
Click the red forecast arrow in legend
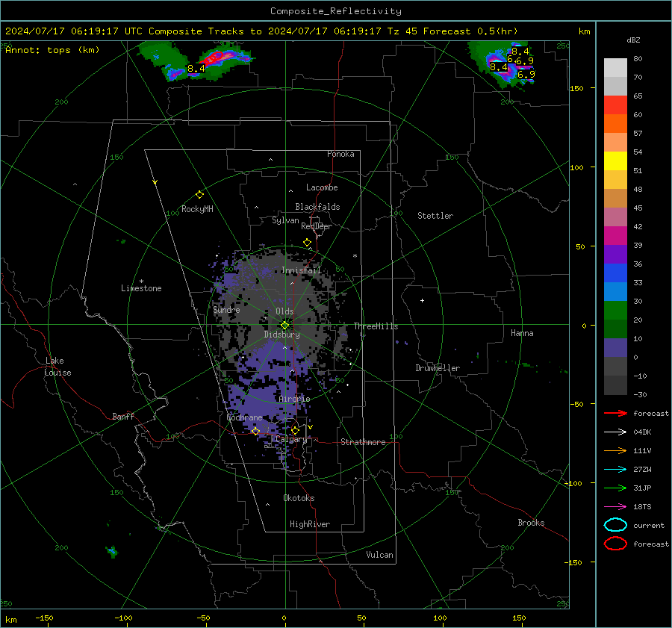(x=615, y=413)
